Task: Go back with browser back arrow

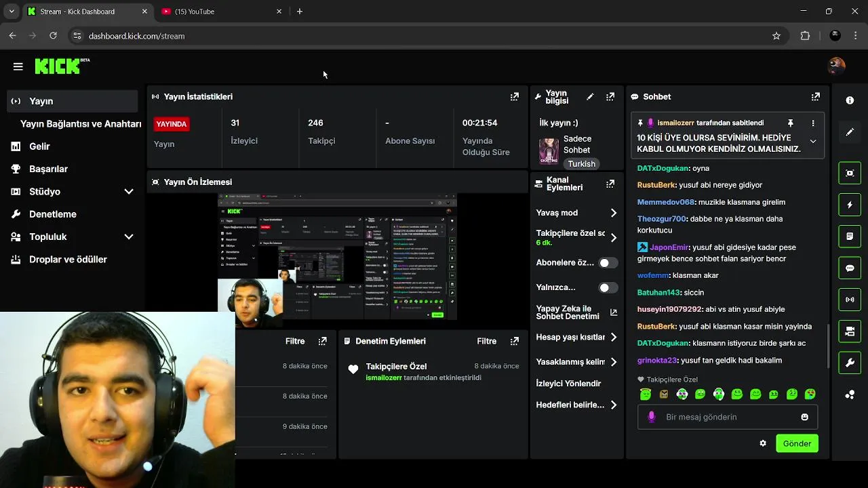Action: [13, 36]
